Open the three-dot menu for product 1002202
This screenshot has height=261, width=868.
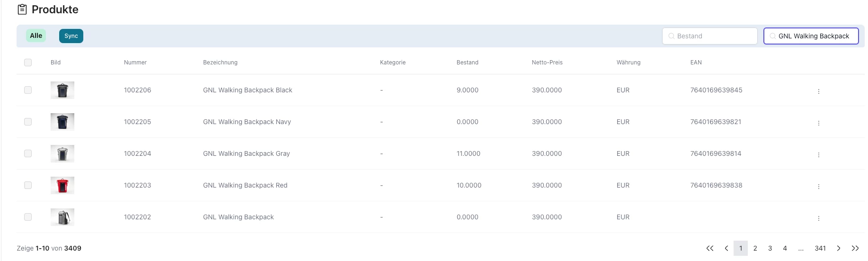pos(818,218)
